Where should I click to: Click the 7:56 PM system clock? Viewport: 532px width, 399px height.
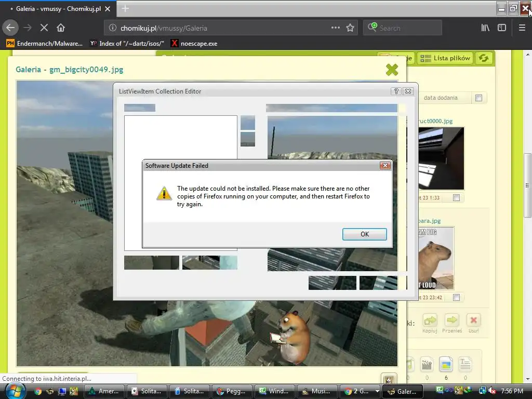click(512, 391)
